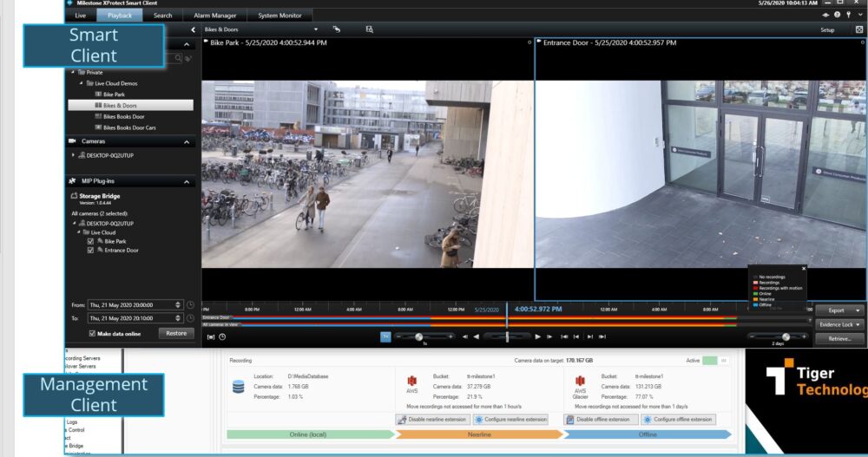Step to the next frame
This screenshot has width=868, height=457.
[x=549, y=336]
